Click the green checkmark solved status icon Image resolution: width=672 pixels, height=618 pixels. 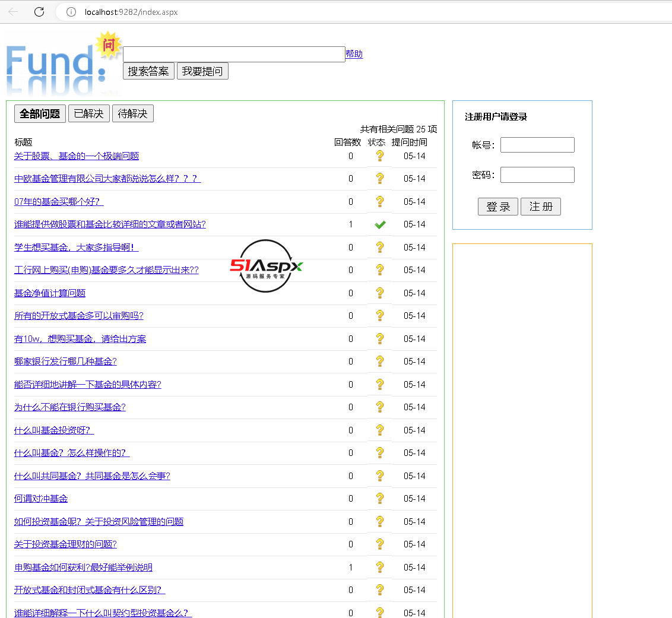tap(380, 224)
